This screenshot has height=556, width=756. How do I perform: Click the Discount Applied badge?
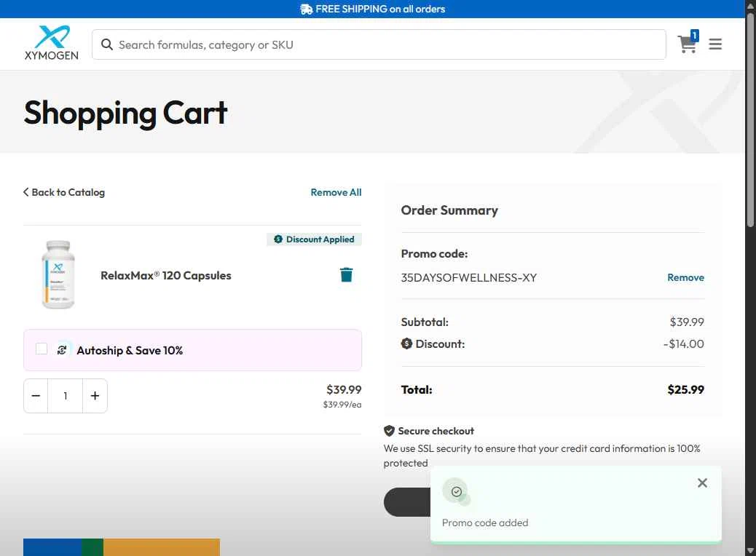[314, 239]
